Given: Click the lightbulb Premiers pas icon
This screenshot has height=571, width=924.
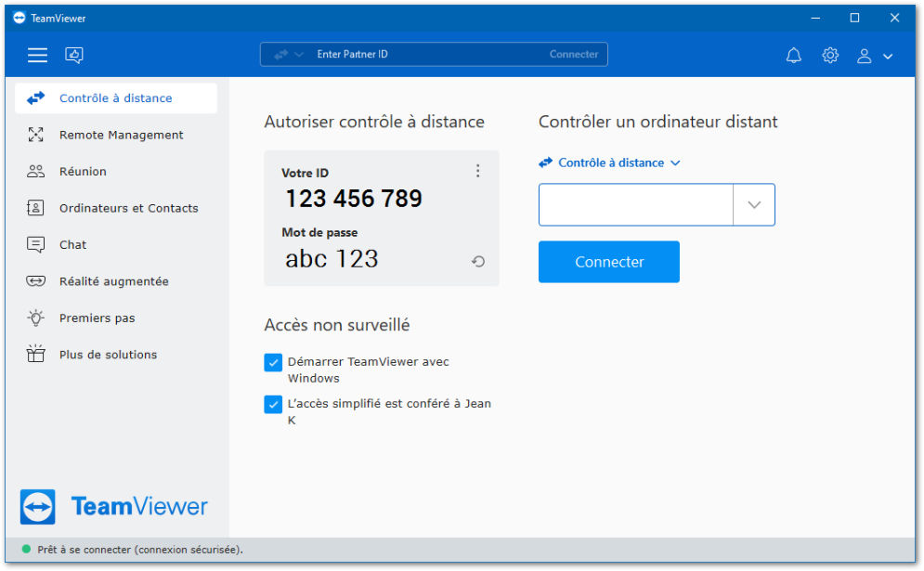Looking at the screenshot, I should [x=36, y=318].
